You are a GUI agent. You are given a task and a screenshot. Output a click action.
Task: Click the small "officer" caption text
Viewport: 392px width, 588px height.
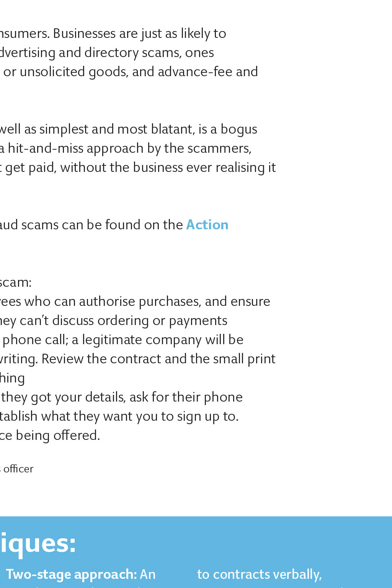(18, 469)
